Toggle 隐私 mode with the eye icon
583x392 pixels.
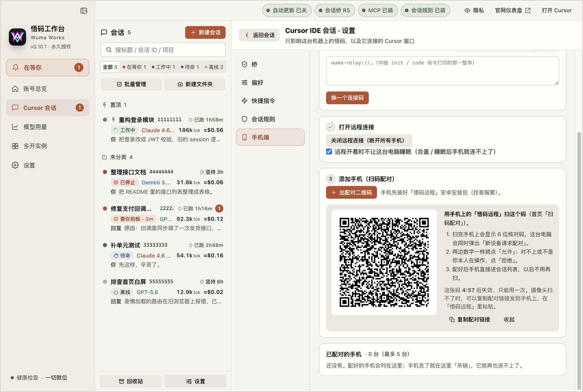pos(474,10)
